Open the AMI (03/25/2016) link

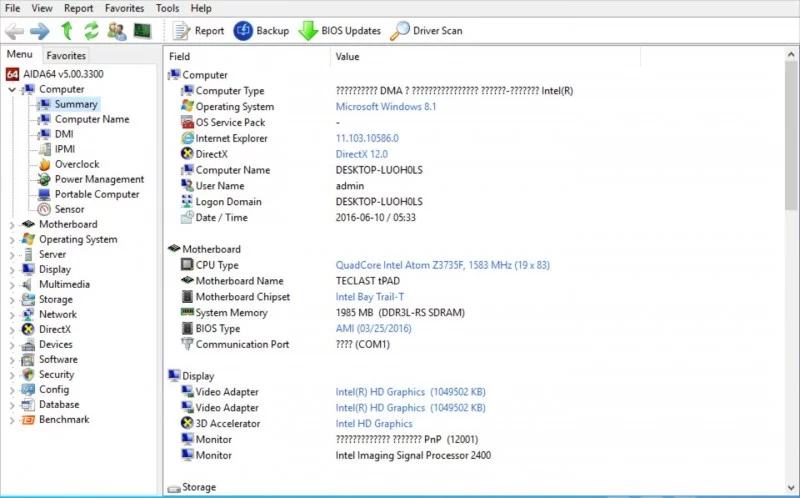pos(373,329)
